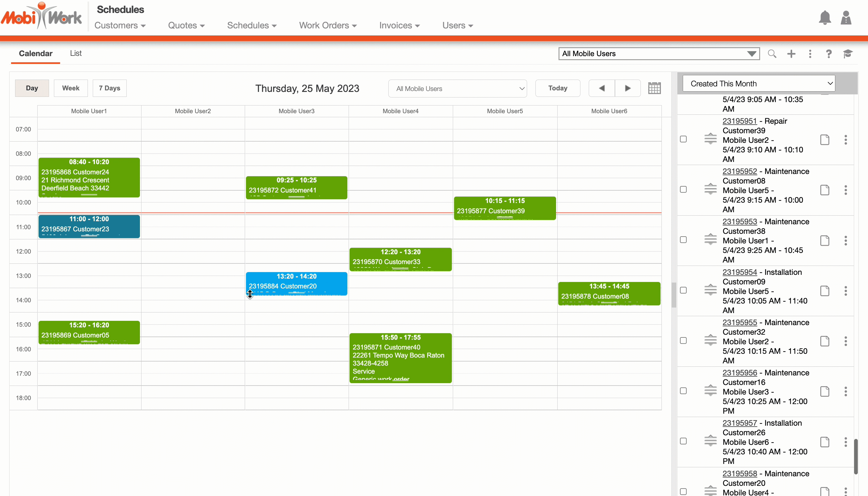Image resolution: width=868 pixels, height=496 pixels.
Task: Switch to the List tab
Action: (76, 53)
